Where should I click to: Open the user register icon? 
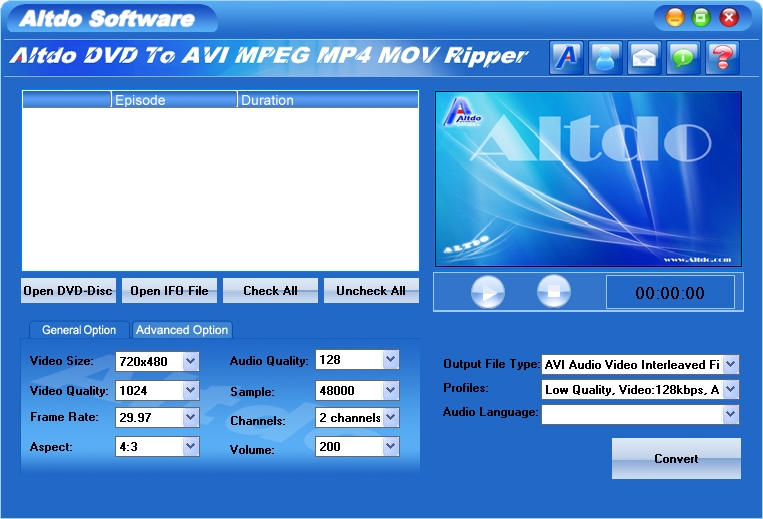(x=605, y=58)
